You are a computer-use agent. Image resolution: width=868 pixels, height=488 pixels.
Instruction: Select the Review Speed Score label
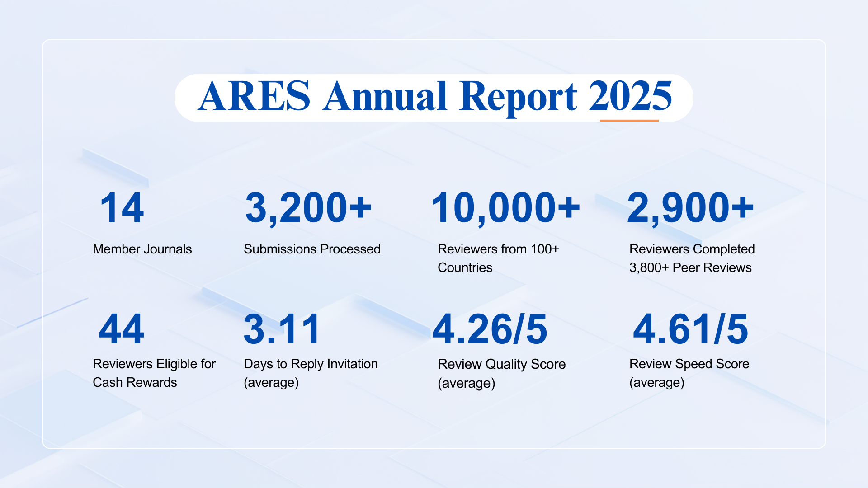click(689, 373)
